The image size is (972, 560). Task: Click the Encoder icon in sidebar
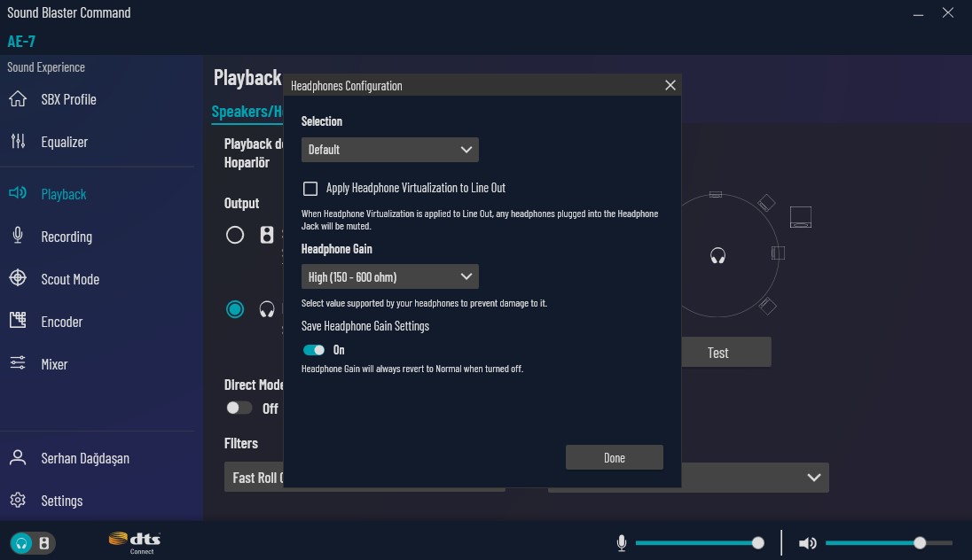coord(18,320)
